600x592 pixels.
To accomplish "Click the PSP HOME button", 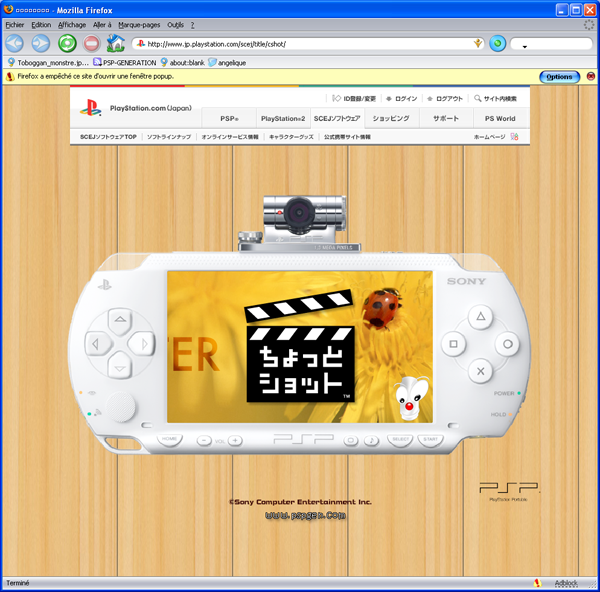I will 169,440.
